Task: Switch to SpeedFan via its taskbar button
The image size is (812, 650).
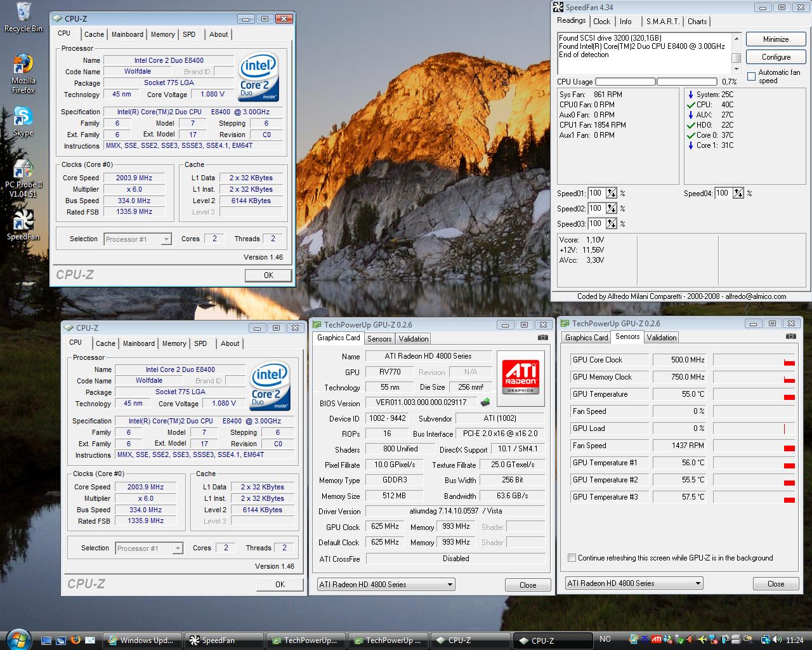Action: (225, 640)
